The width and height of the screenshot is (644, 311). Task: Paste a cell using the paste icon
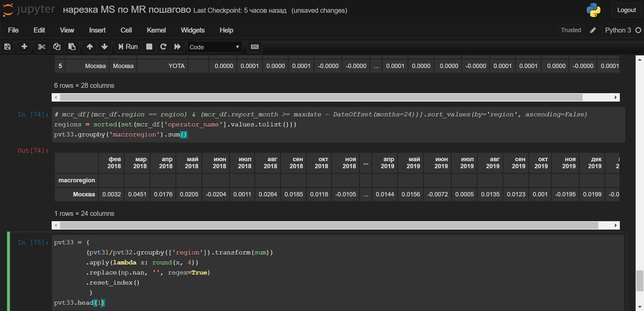[71, 47]
